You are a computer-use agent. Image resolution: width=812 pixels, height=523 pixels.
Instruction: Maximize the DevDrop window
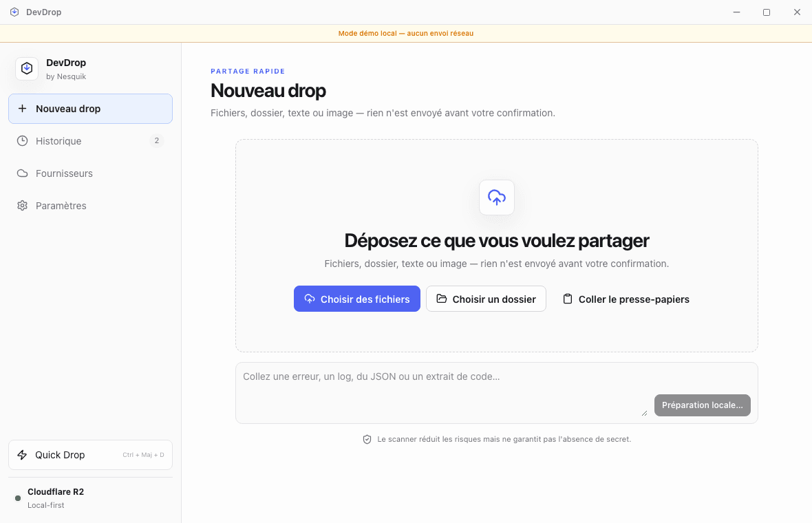point(767,12)
